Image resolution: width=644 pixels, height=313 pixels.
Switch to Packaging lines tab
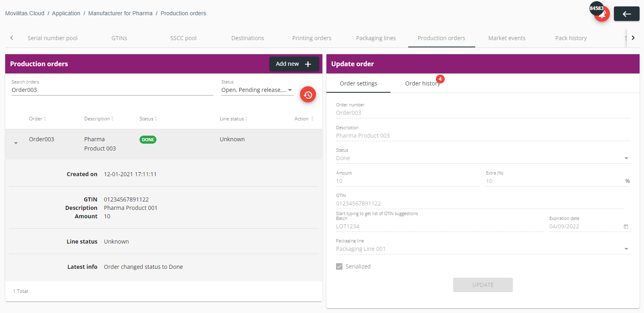point(376,38)
